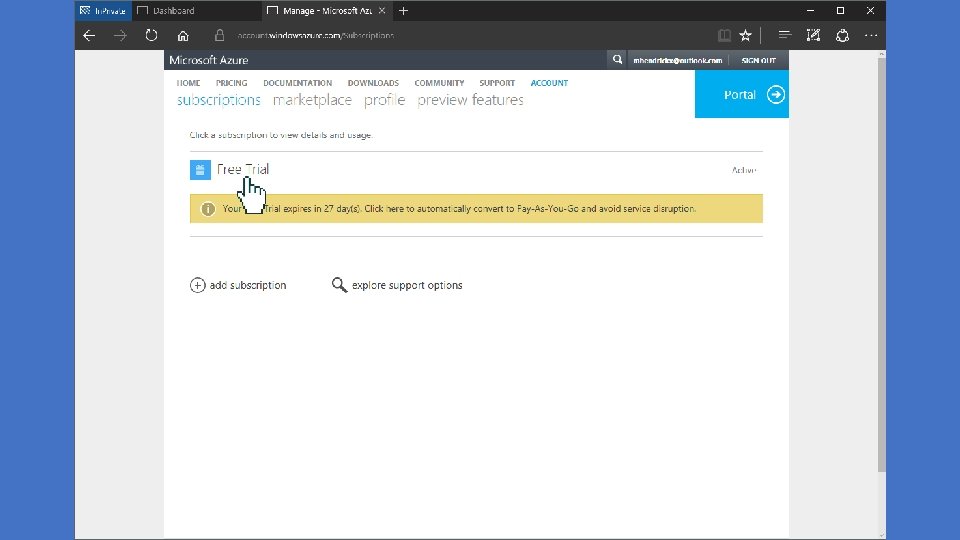960x540 pixels.
Task: Click the add subscription link
Action: 248,285
